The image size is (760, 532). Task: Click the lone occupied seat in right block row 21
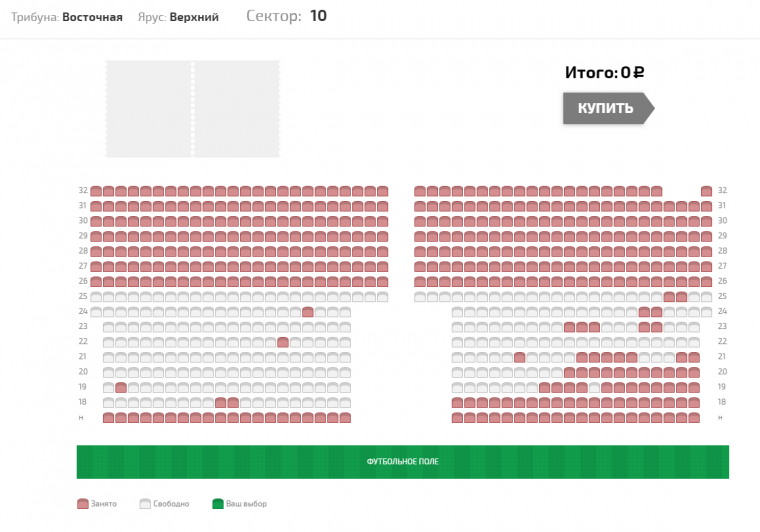[520, 357]
